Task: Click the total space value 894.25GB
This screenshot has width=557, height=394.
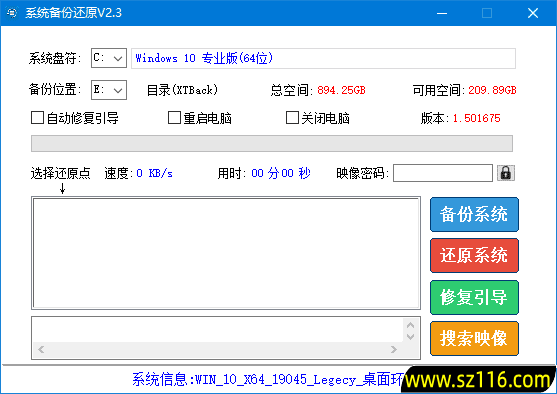Action: [341, 90]
